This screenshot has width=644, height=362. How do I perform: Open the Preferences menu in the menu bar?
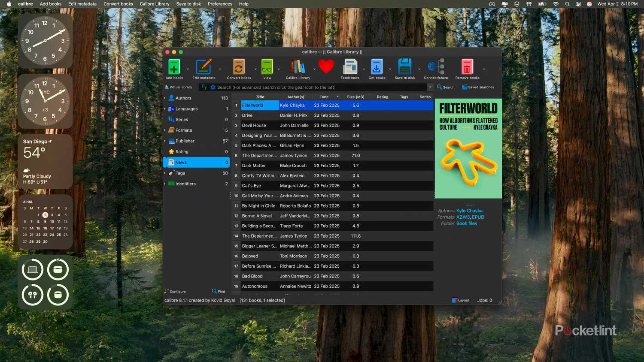(220, 4)
